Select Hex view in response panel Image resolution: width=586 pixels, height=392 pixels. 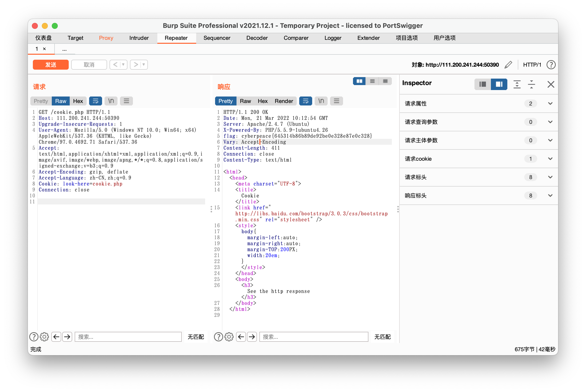[263, 101]
